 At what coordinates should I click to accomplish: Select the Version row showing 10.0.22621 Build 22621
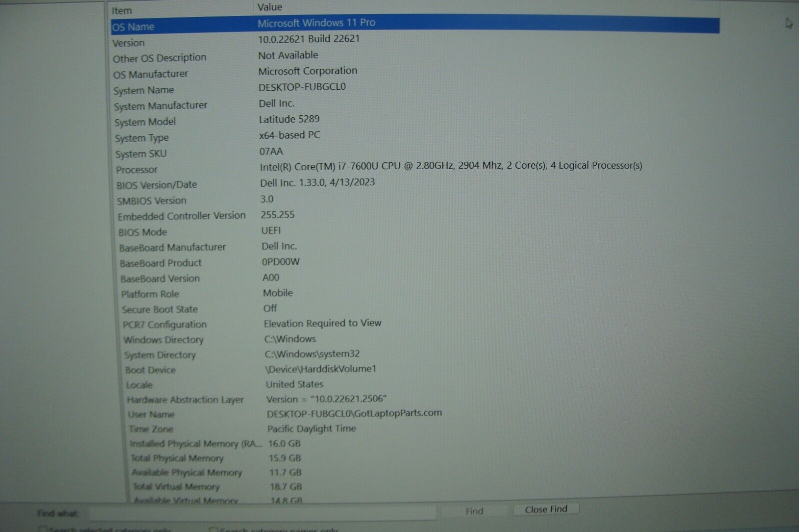point(415,41)
